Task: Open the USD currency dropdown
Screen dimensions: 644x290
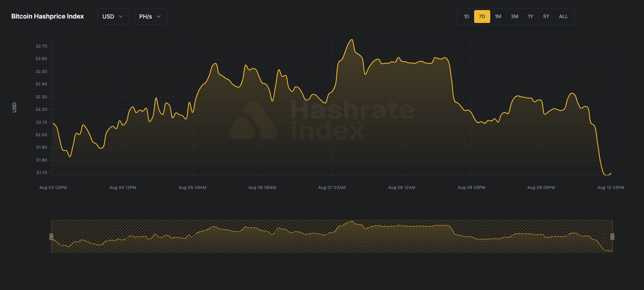Action: tap(113, 17)
